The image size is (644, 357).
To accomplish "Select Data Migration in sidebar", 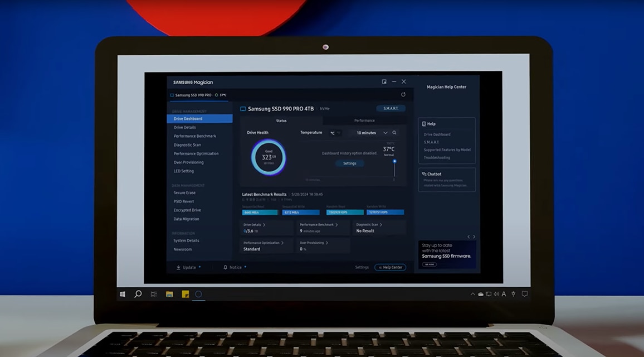I will click(x=186, y=219).
